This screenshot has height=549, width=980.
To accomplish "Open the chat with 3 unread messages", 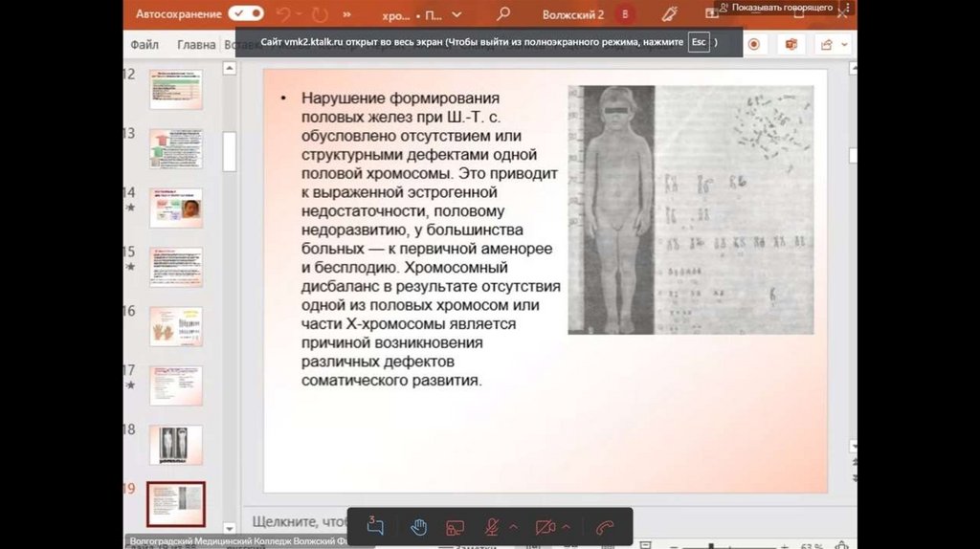I will [375, 526].
